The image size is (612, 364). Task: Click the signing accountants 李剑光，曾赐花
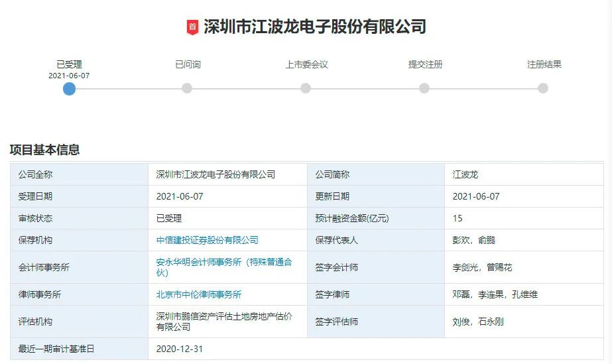(483, 267)
